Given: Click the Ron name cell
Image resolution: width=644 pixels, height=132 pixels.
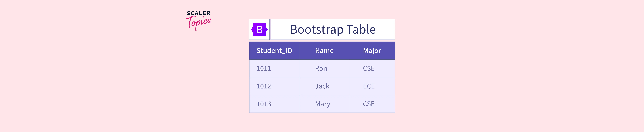Looking at the screenshot, I should (x=321, y=68).
